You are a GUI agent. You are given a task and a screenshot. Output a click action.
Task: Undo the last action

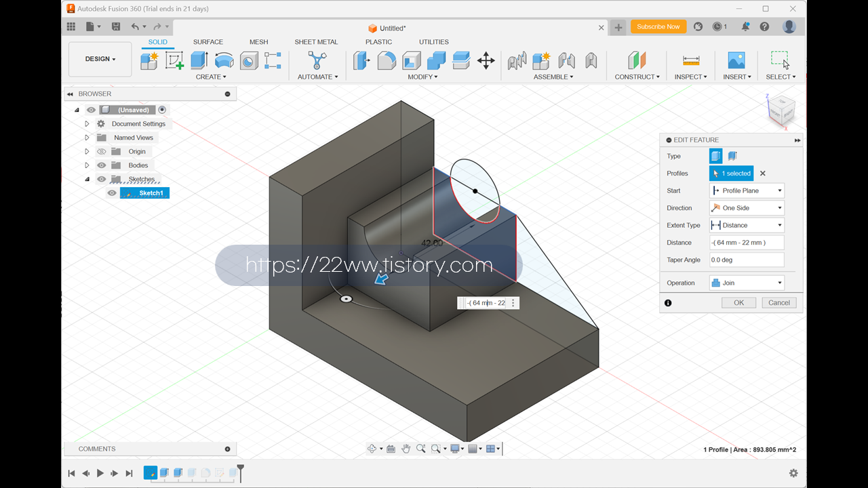(135, 26)
